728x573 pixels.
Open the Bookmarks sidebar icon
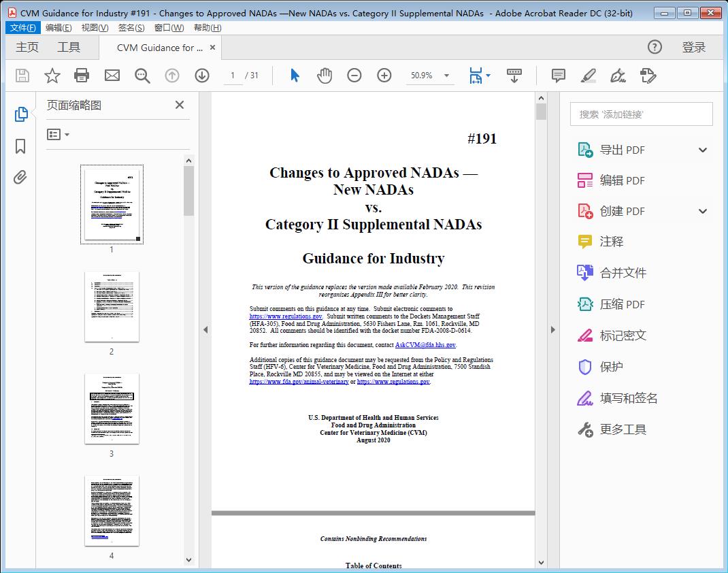pos(20,146)
